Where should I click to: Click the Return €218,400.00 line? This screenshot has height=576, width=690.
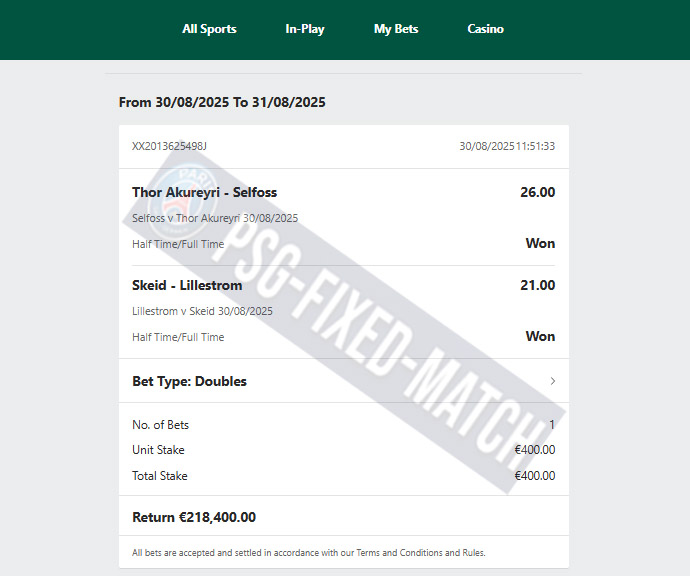(194, 517)
